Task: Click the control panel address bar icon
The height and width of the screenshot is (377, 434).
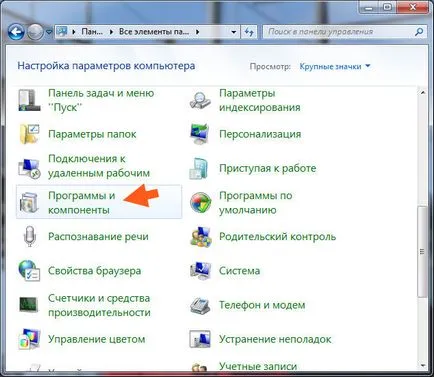Action: pos(62,32)
